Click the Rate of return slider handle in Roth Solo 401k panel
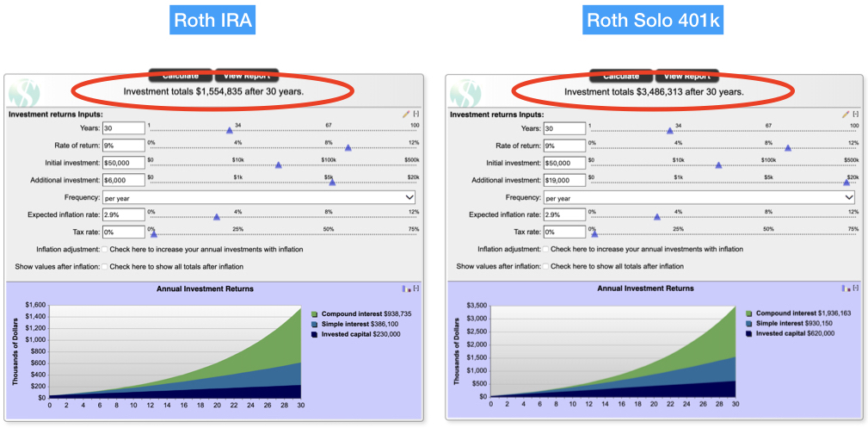Viewport: 868px width, 428px height. pyautogui.click(x=788, y=148)
